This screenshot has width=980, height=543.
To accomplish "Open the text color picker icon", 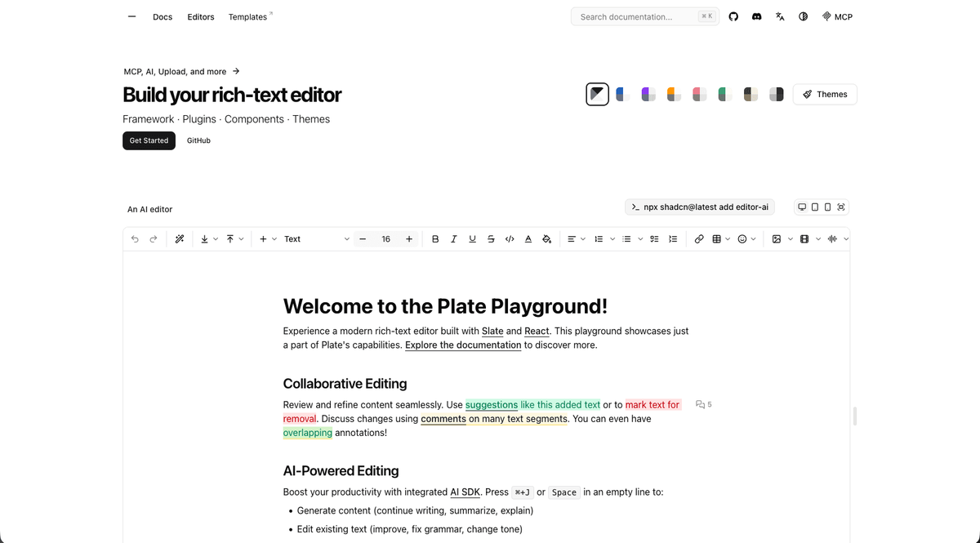I will point(528,239).
